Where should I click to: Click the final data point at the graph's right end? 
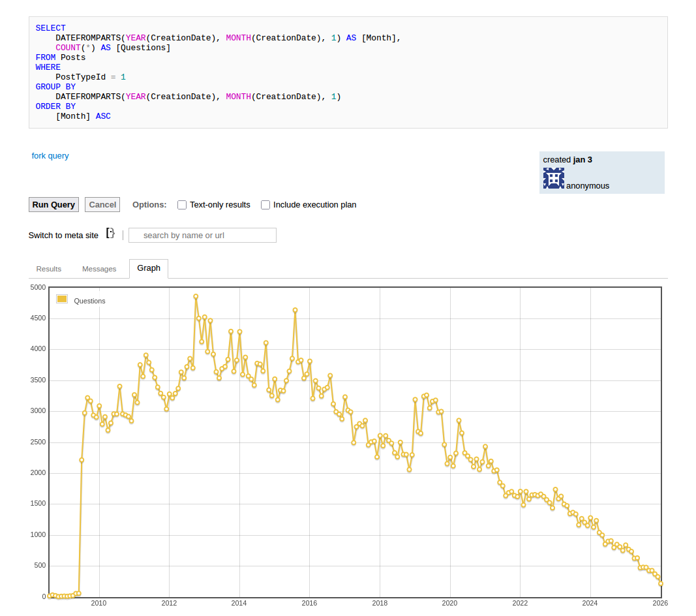(661, 584)
